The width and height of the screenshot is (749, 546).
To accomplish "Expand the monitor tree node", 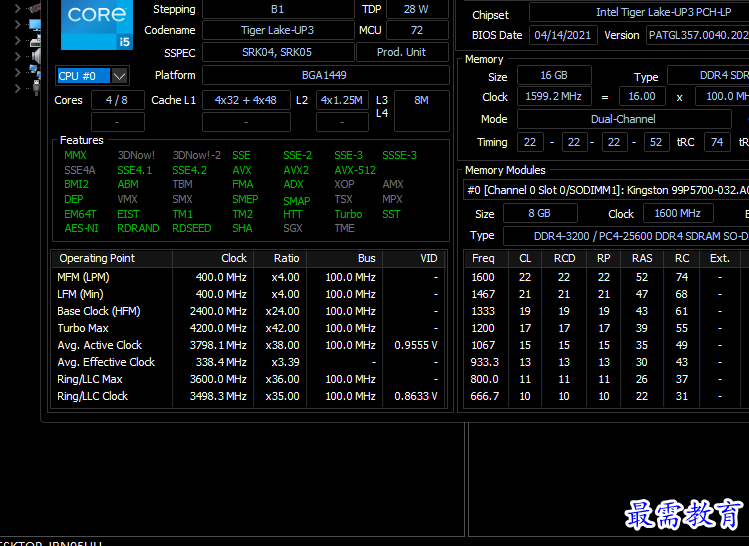I will (17, 24).
